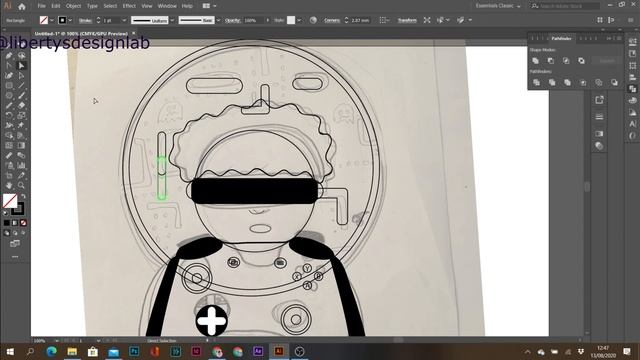Open the Arrange Documents dropdown
This screenshot has width=640, height=360.
click(x=209, y=6)
